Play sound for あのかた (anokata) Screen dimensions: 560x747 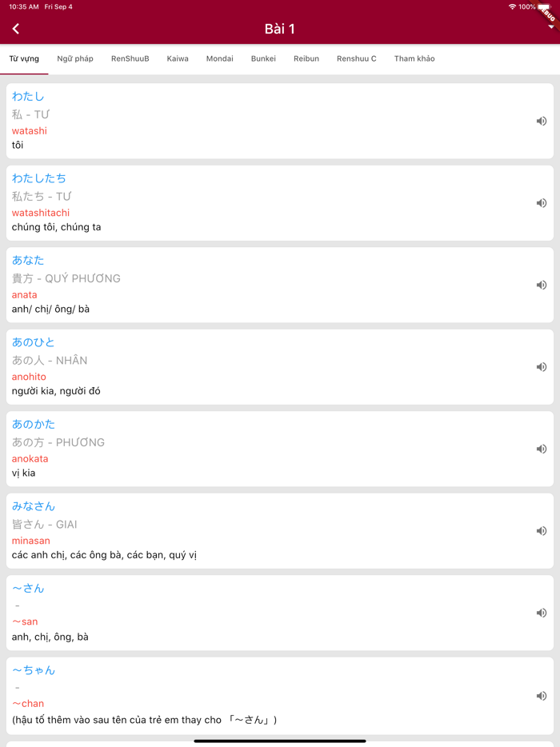click(542, 449)
